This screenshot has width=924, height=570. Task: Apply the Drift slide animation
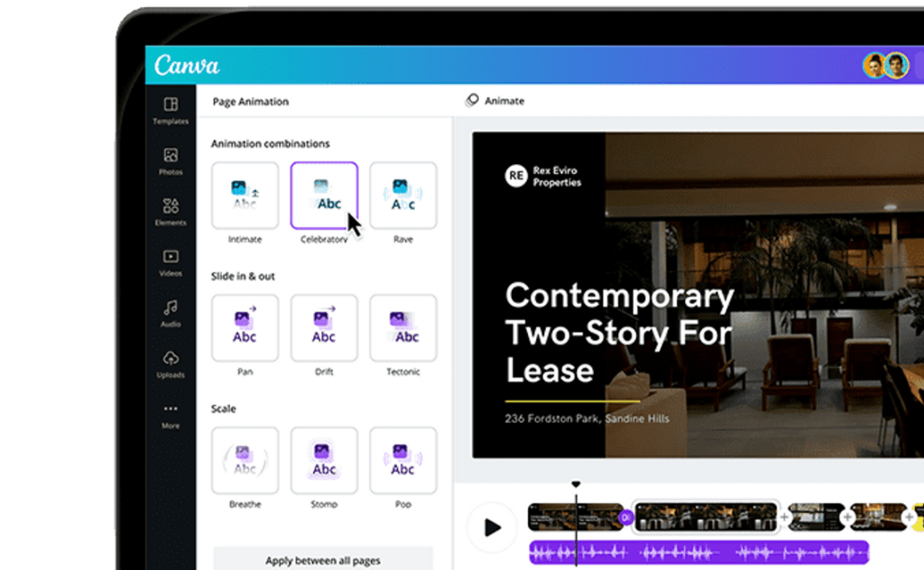tap(324, 328)
